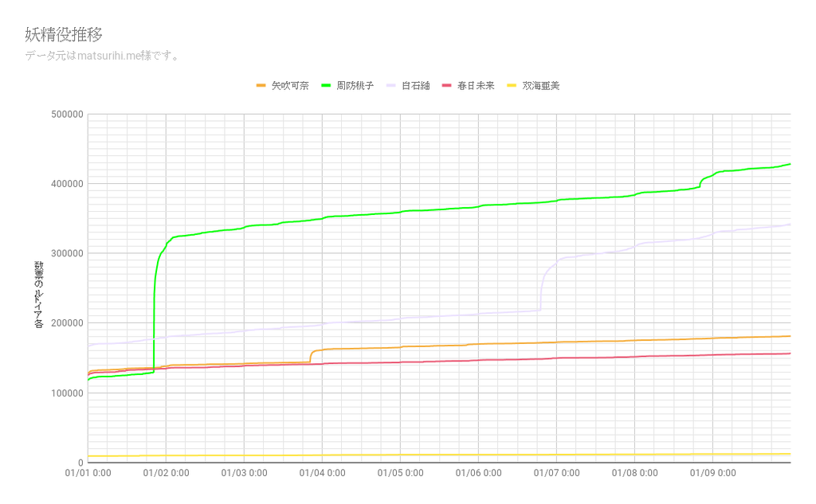Click the 01/05 0:00 x-axis label

400,473
